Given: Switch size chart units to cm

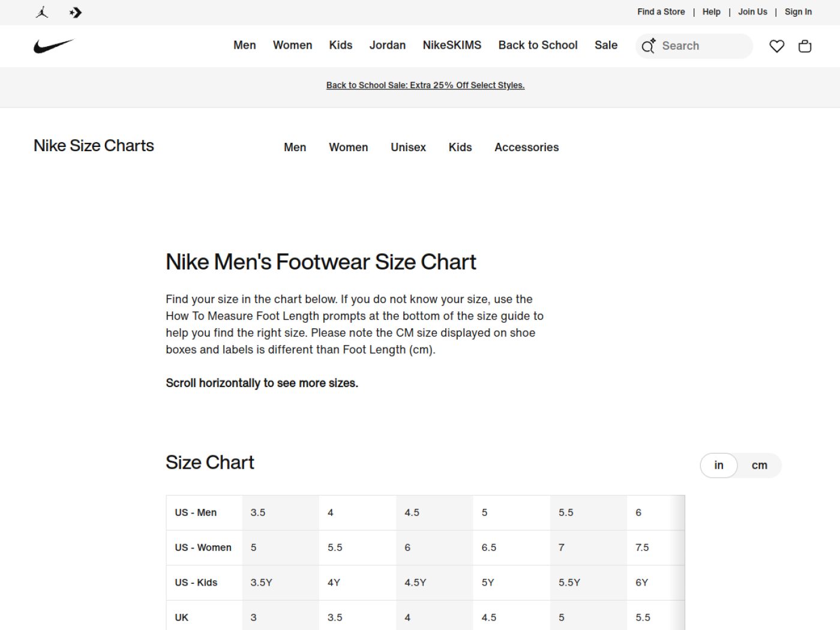Looking at the screenshot, I should click(x=760, y=466).
